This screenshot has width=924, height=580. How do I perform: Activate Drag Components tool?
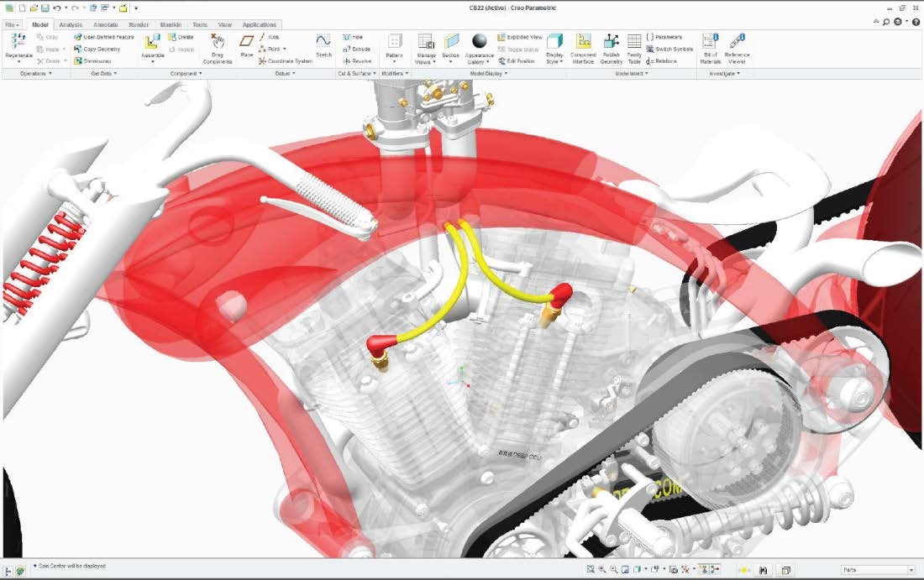point(218,44)
